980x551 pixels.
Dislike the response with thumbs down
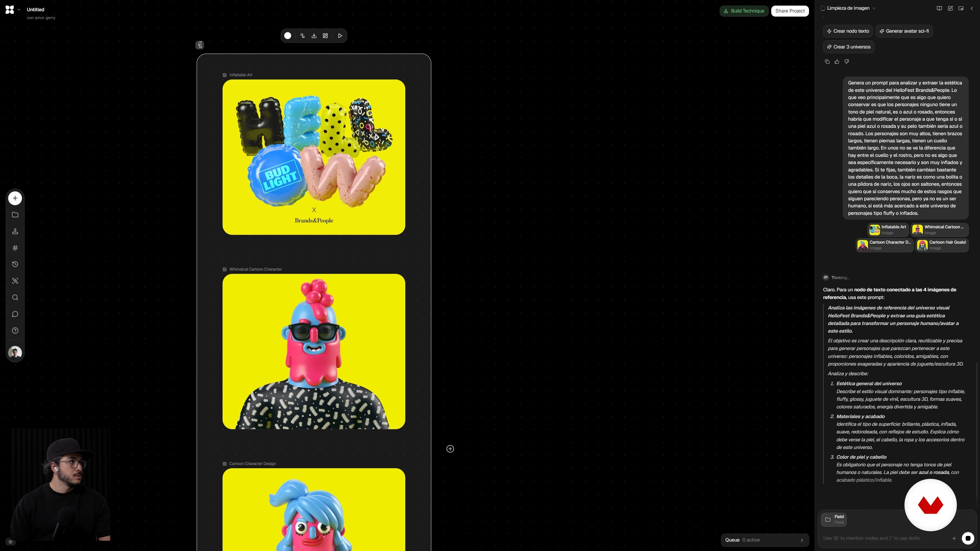(847, 61)
